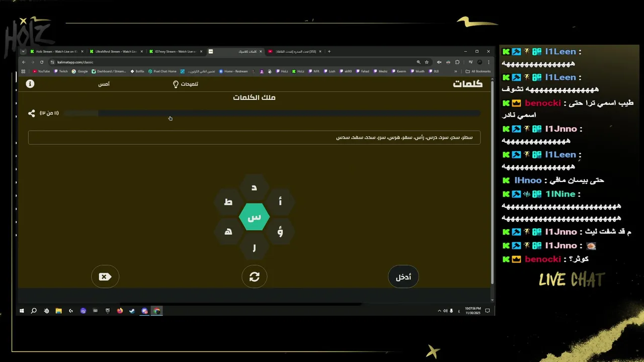
Task: Mute the site with speaker icon
Action: tap(439, 62)
